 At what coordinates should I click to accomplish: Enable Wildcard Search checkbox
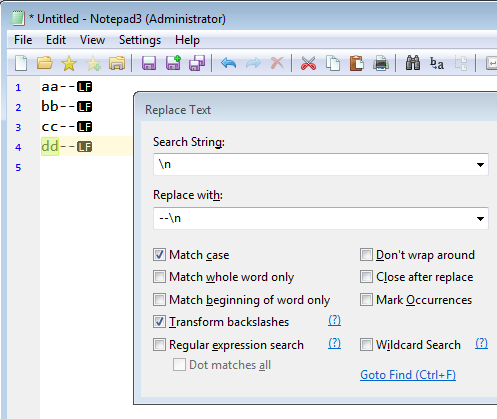pos(366,345)
